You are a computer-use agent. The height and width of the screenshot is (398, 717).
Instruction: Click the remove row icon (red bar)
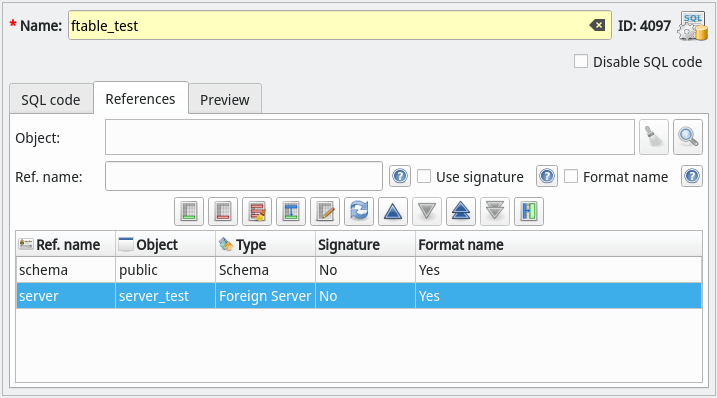(x=223, y=211)
